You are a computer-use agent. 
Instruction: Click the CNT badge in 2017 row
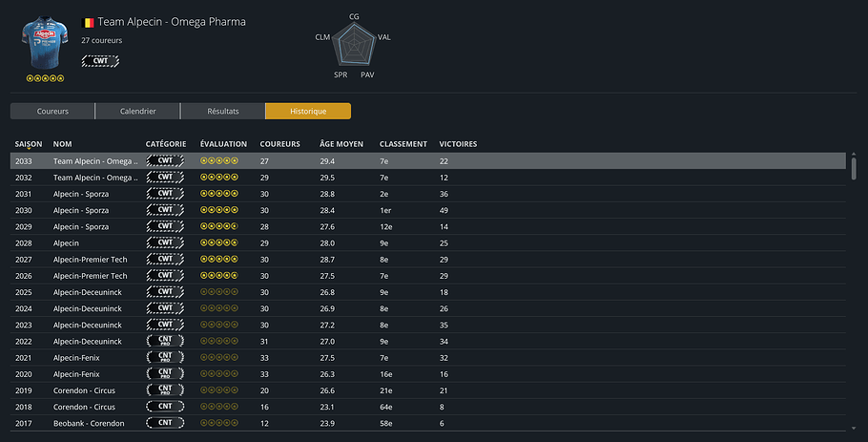(x=165, y=423)
